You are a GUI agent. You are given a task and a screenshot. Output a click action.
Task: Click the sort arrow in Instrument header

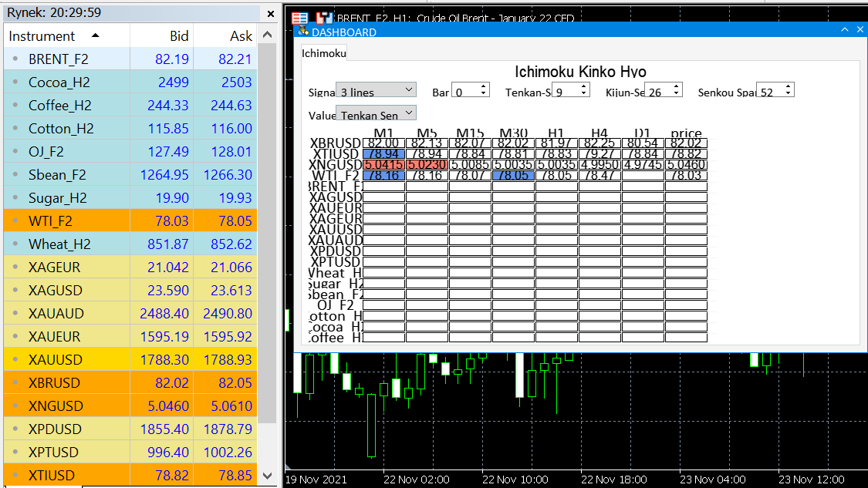95,35
